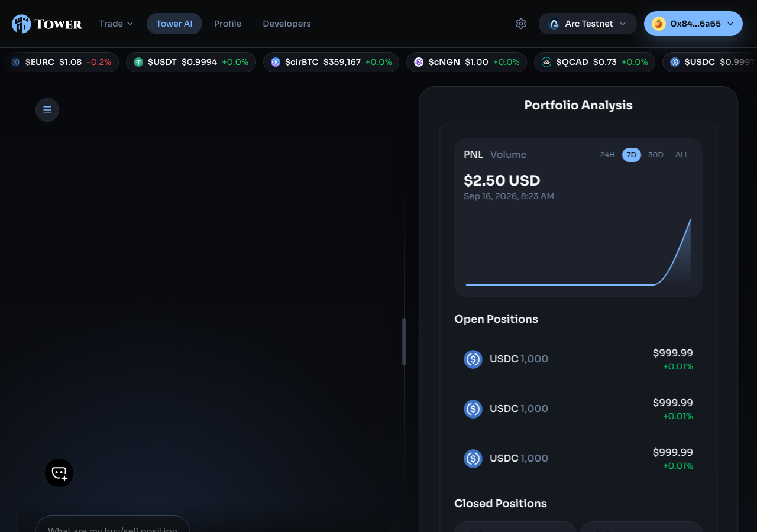This screenshot has width=757, height=532.
Task: Click third open position USDC icon
Action: click(x=473, y=458)
